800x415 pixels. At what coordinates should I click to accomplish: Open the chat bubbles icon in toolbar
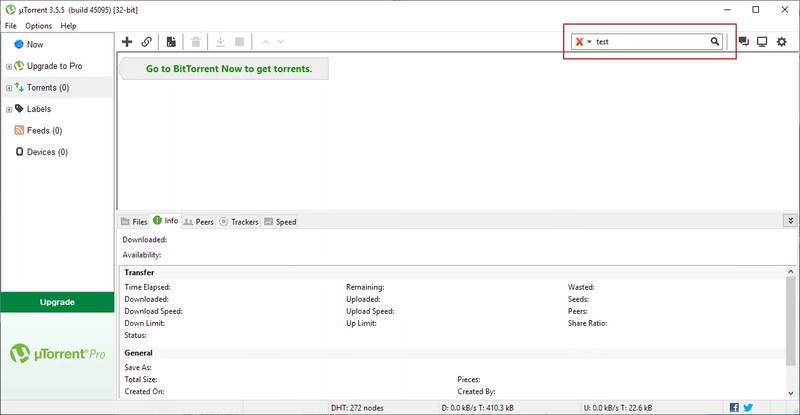coord(743,42)
